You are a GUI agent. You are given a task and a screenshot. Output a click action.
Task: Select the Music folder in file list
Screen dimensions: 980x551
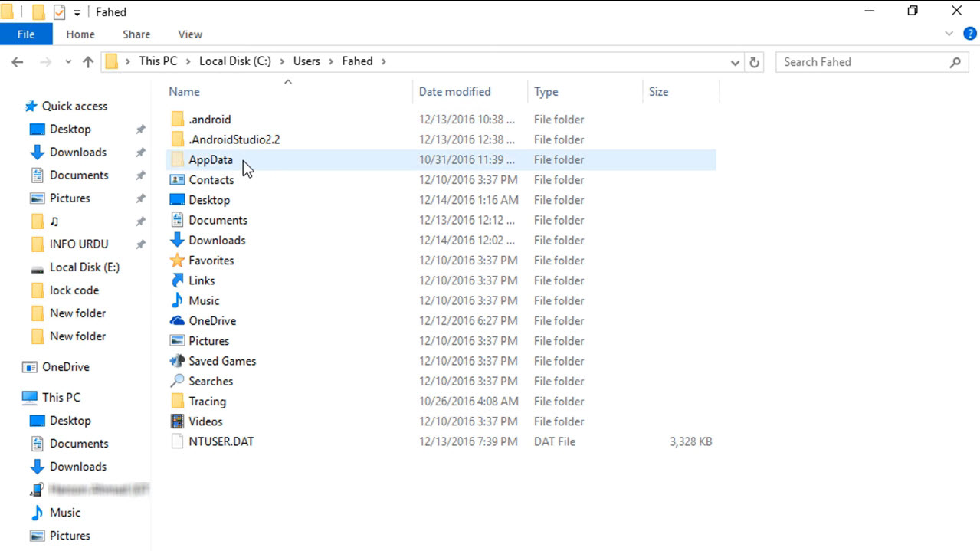coord(204,300)
